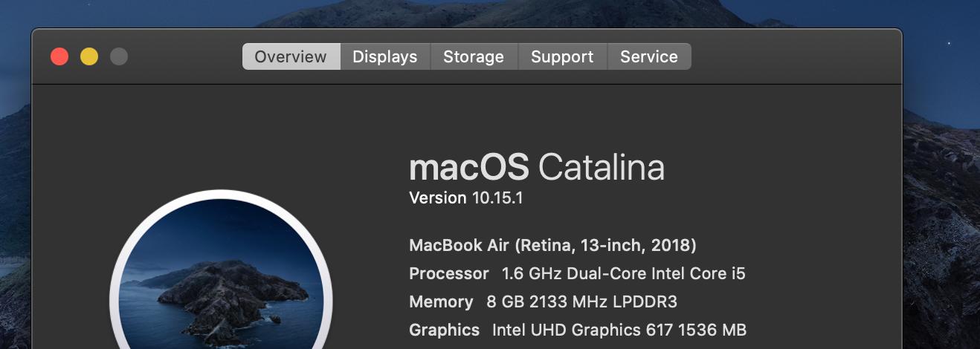Click the Processor label
Screen dimensions: 980x349
click(x=449, y=273)
